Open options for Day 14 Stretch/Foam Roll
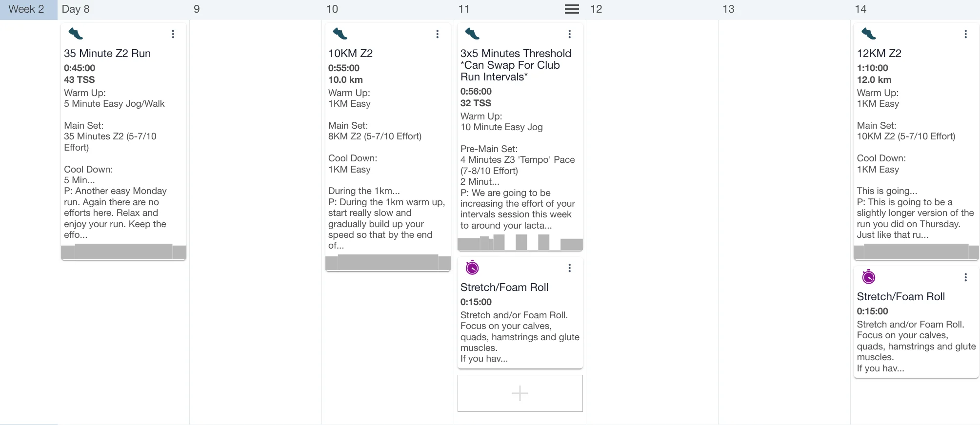The image size is (980, 425). click(965, 277)
